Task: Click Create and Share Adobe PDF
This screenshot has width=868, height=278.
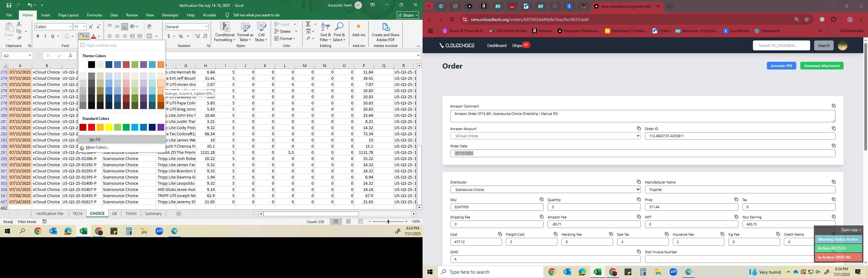Action: click(x=385, y=32)
